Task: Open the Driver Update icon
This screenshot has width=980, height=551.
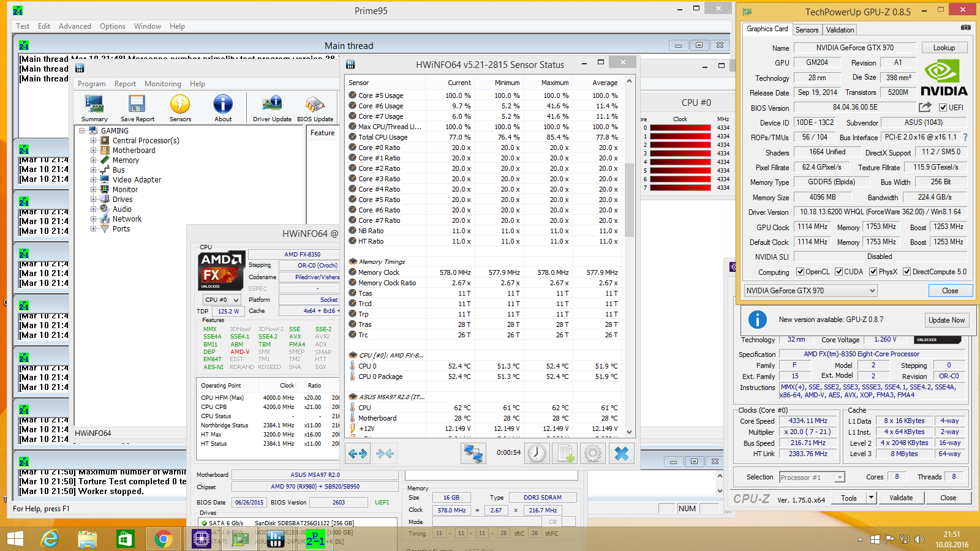Action: 272,108
